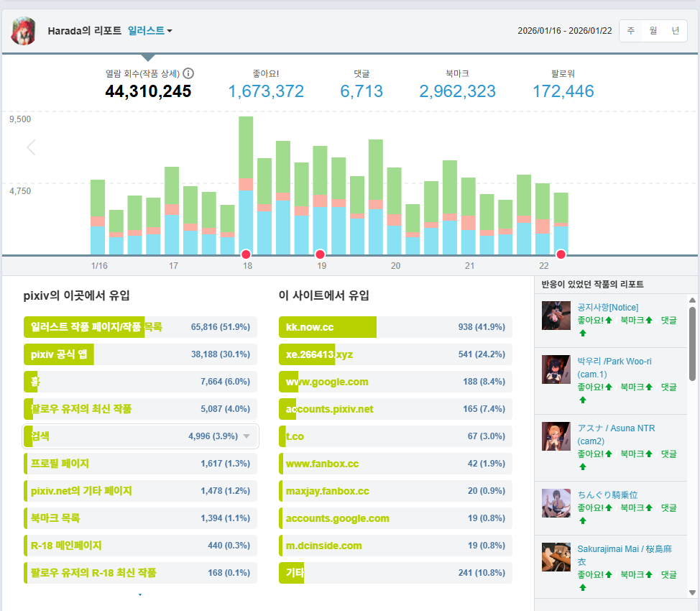Switch to the 주 (week) view
Image resolution: width=700 pixels, height=611 pixels.
[x=630, y=31]
